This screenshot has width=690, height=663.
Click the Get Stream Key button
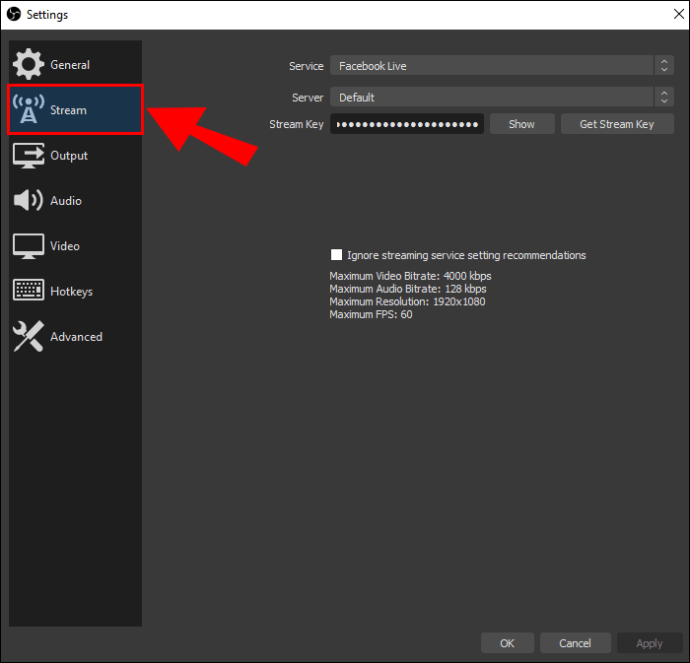click(x=617, y=124)
